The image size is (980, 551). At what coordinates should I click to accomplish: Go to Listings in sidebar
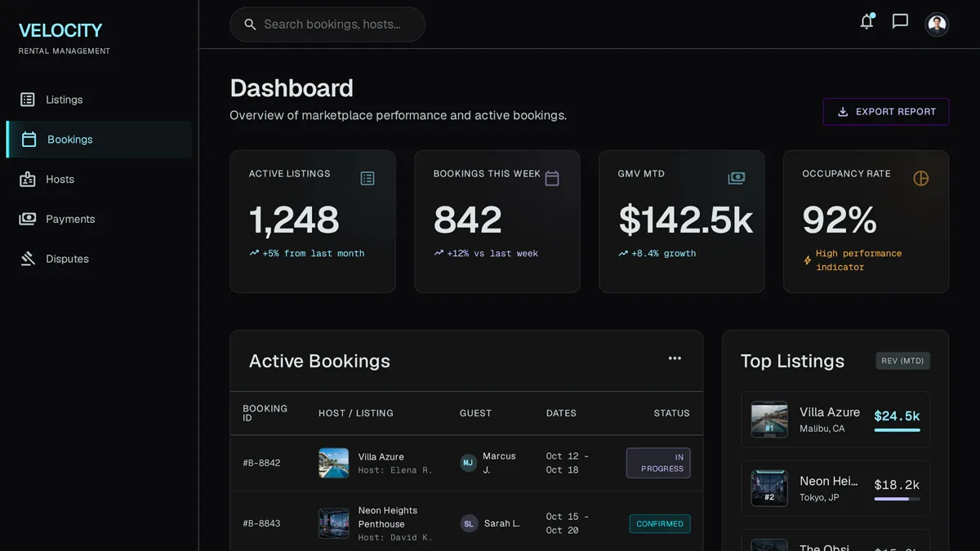point(99,100)
